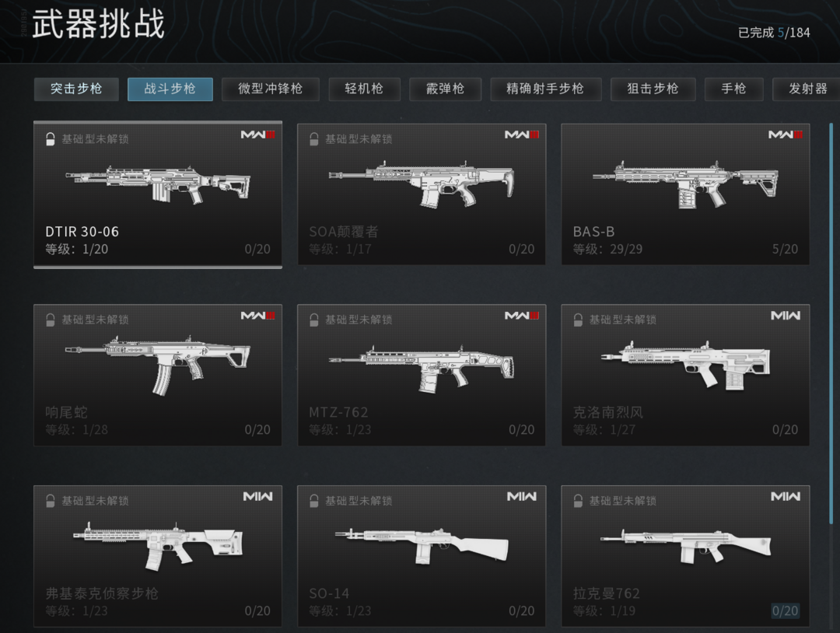Click the lock icon on SO-14 card
Image resolution: width=840 pixels, height=633 pixels.
pos(314,501)
